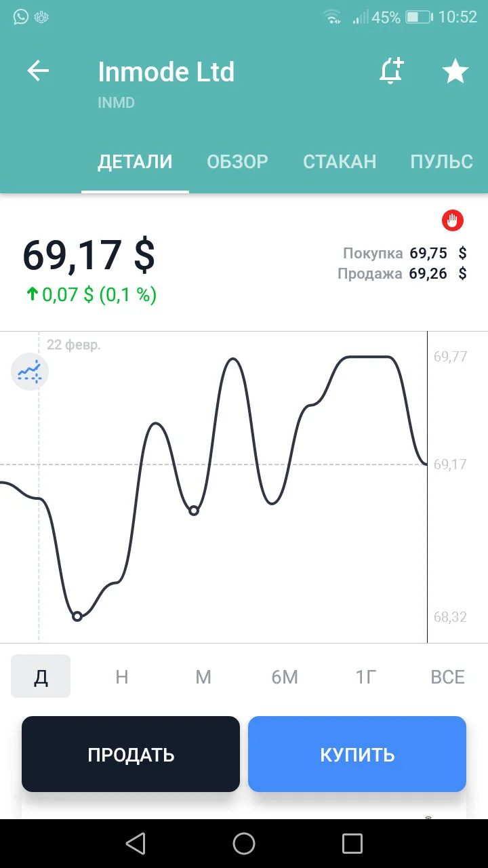Tap the current price 69,17 $
The width and height of the screenshot is (488, 868).
(x=89, y=256)
